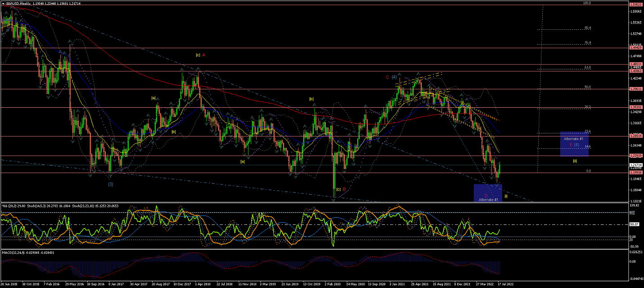The height and width of the screenshot is (288, 644).
Task: Click the blue box labeled D
Action: [x=487, y=192]
